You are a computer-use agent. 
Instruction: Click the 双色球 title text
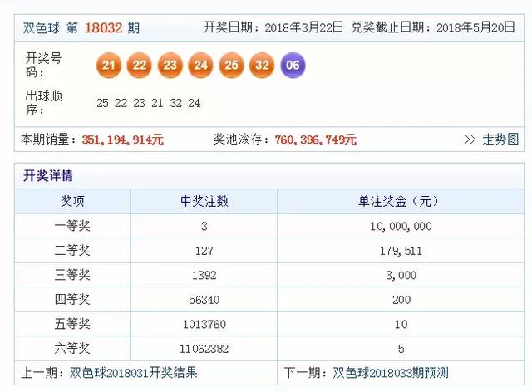point(41,27)
